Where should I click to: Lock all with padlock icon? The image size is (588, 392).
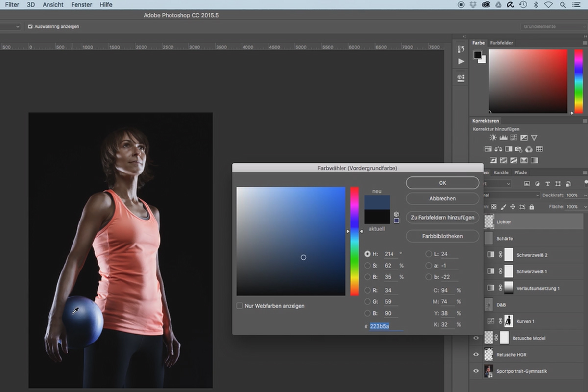pos(532,207)
